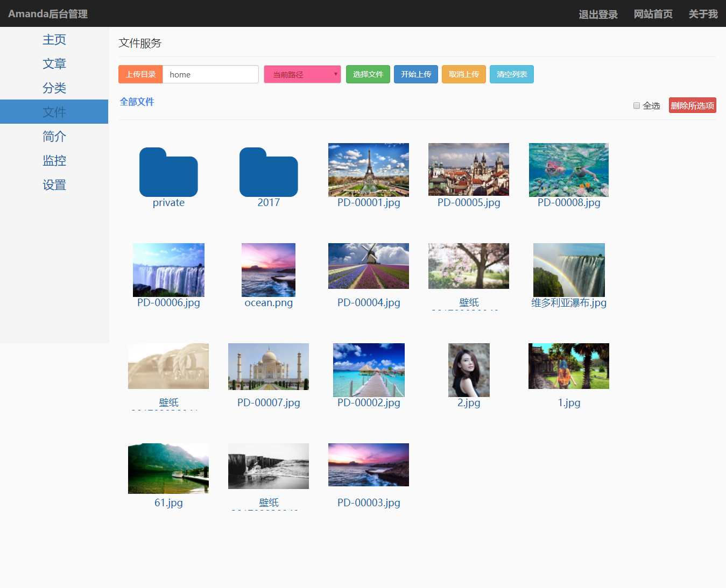Open 主页 in the sidebar

tap(54, 40)
